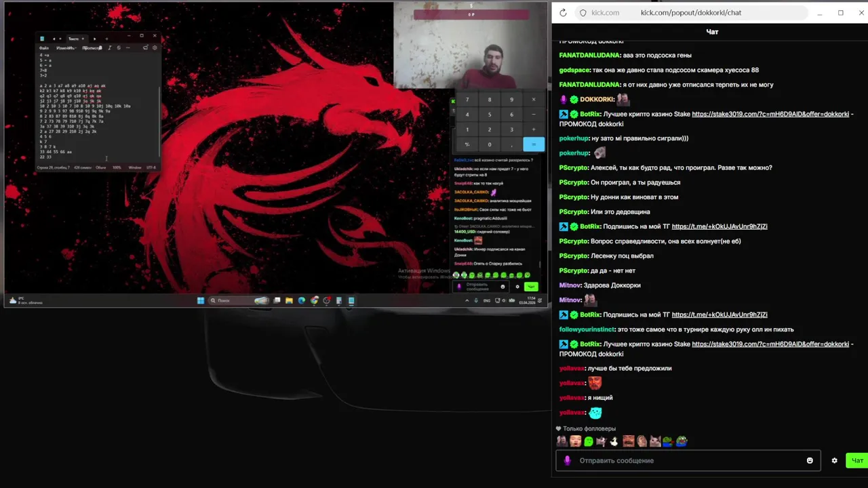Click weather widget on streamed taskbar
Viewport: 868px width, 488px height.
[x=25, y=300]
